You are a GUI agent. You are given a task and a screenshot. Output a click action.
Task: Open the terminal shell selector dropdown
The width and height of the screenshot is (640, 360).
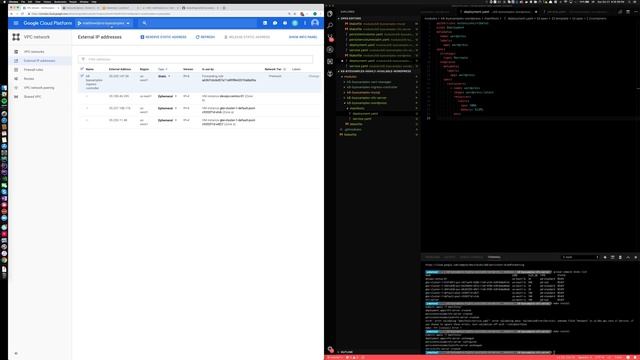(580, 257)
